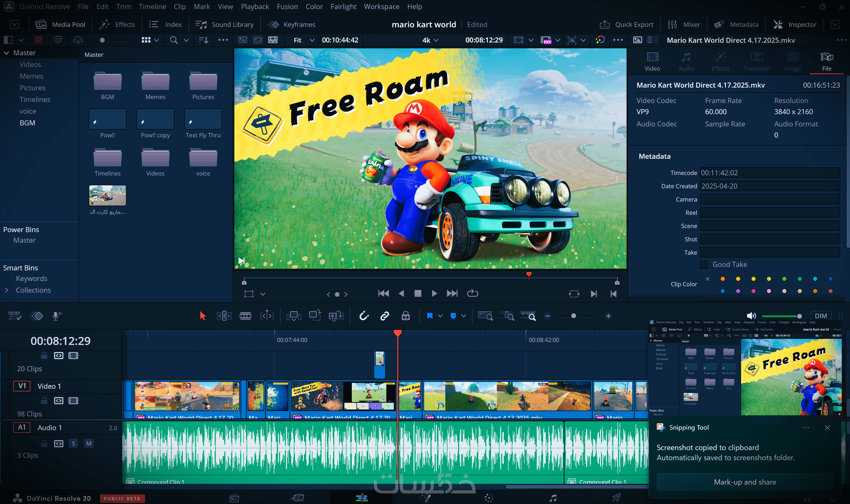The height and width of the screenshot is (504, 850).
Task: Click the position lock icon in toolbar
Action: [406, 316]
